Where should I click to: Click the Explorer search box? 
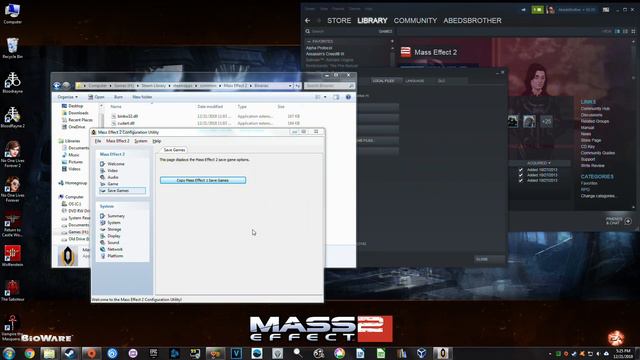click(329, 86)
